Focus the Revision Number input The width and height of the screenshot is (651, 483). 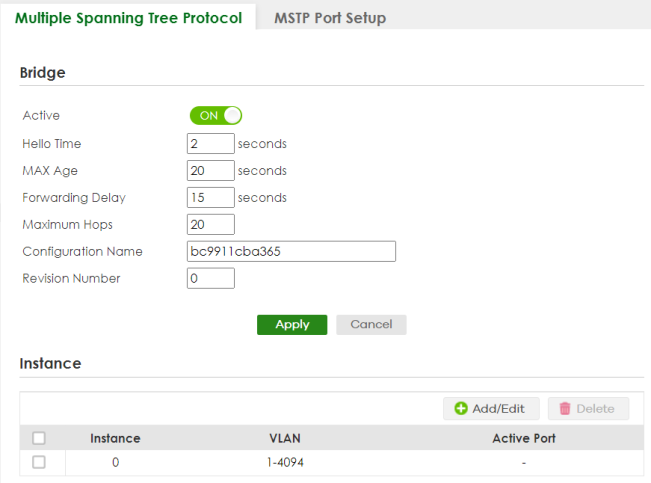[210, 278]
